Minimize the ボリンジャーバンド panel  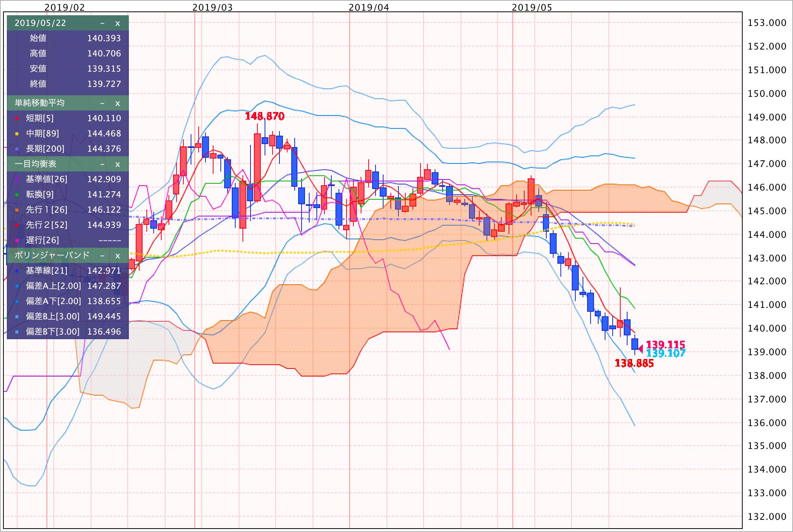[x=102, y=256]
